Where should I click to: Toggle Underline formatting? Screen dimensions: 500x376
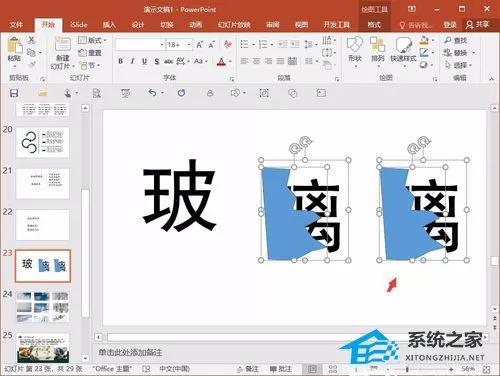pos(144,61)
